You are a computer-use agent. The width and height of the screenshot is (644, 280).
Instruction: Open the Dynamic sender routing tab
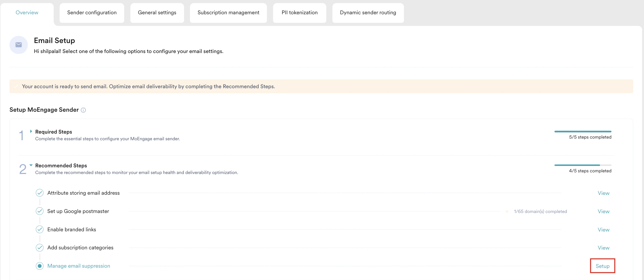[x=368, y=12]
